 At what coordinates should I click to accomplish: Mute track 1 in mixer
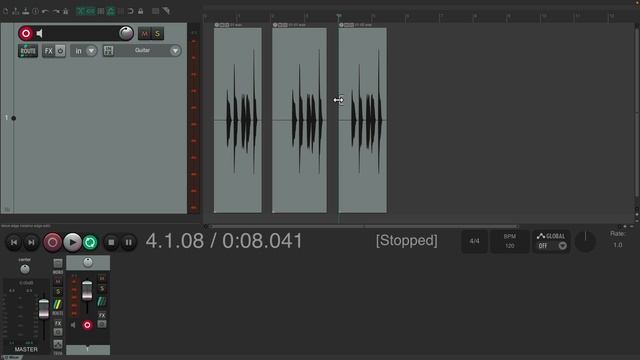coord(102,279)
